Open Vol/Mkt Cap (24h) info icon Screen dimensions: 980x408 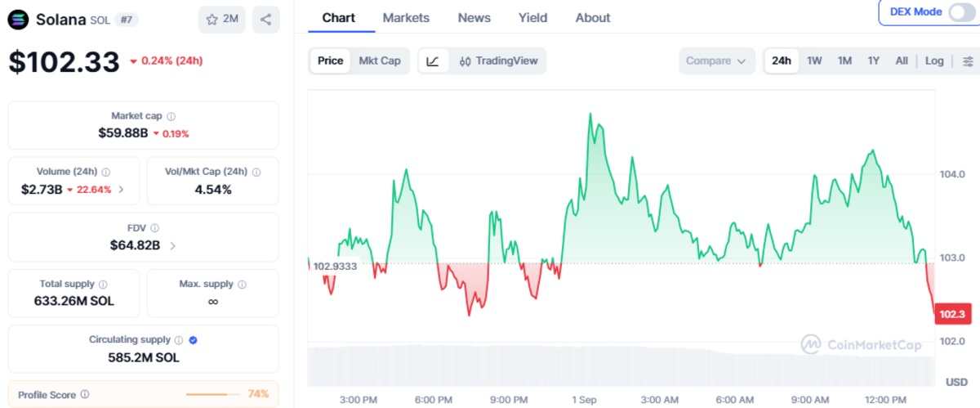(256, 172)
